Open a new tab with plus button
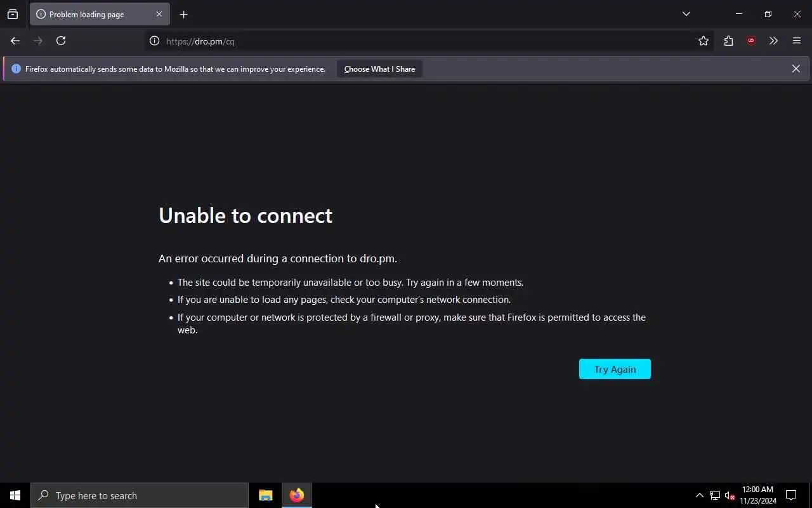This screenshot has width=812, height=508. pos(183,14)
